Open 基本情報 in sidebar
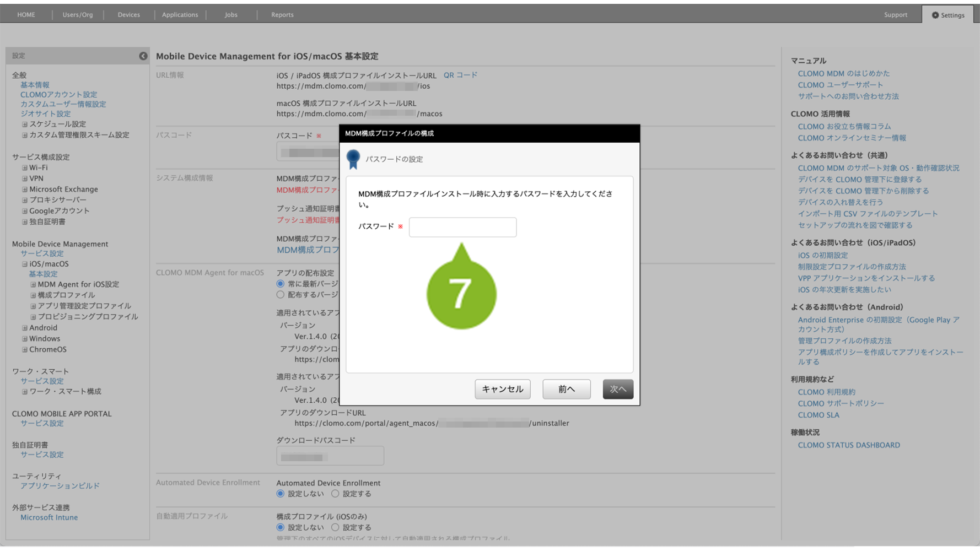The image size is (980, 551). point(35,85)
